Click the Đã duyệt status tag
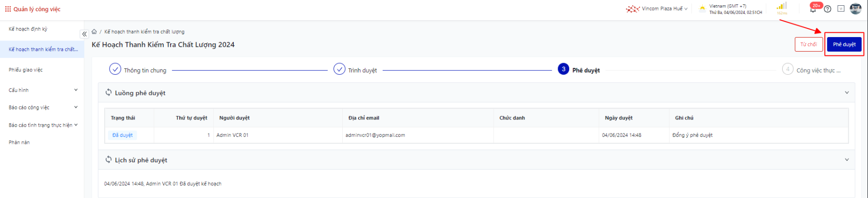 coord(122,135)
